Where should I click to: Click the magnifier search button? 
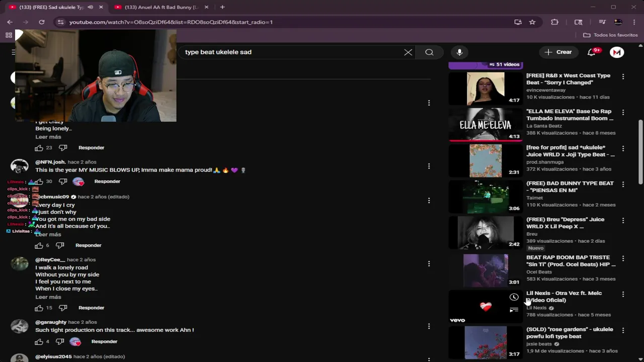click(x=429, y=52)
